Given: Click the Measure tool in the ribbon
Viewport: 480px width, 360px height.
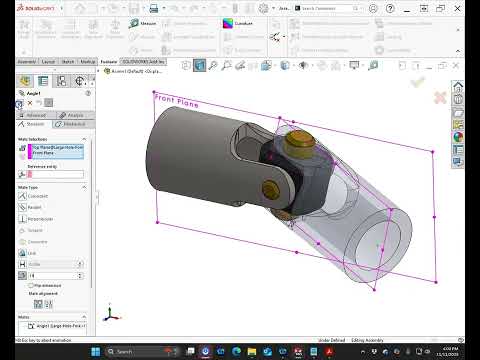Looking at the screenshot, I should (x=143, y=23).
